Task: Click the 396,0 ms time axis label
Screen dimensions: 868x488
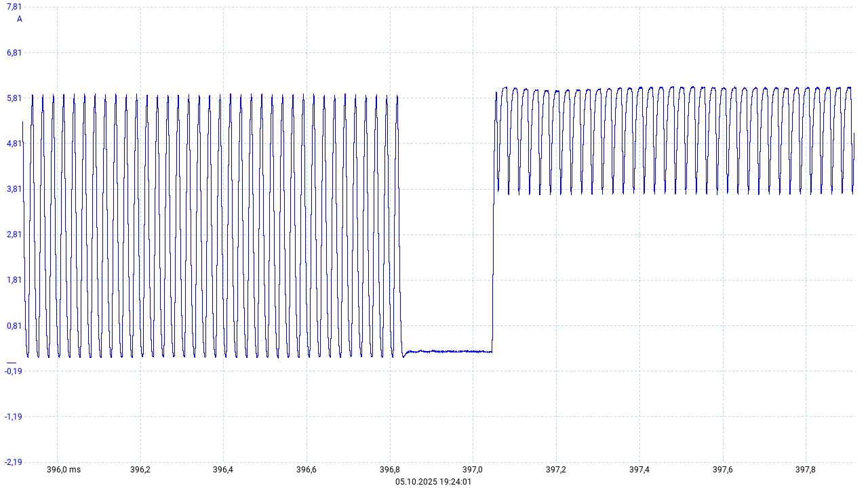Action: click(x=63, y=470)
